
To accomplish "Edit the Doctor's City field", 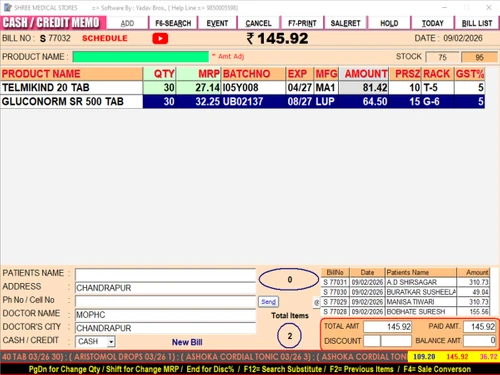I will pos(165,328).
